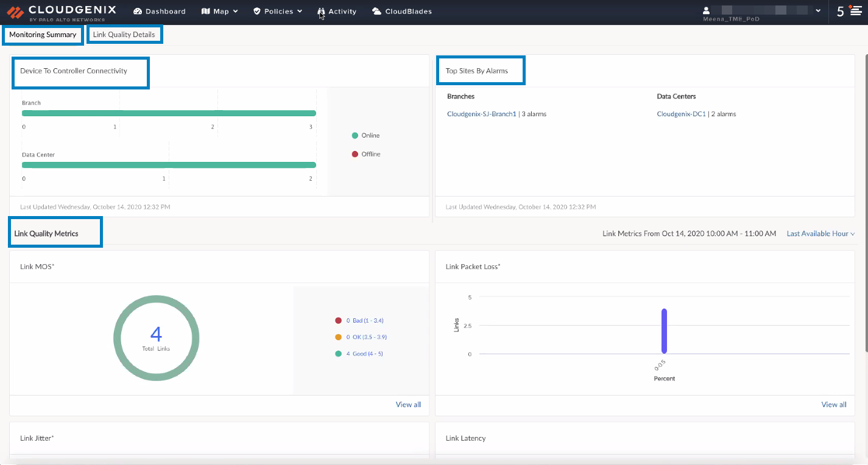Click the CloudBlades cloud icon
Image resolution: width=868 pixels, height=465 pixels.
pyautogui.click(x=376, y=12)
